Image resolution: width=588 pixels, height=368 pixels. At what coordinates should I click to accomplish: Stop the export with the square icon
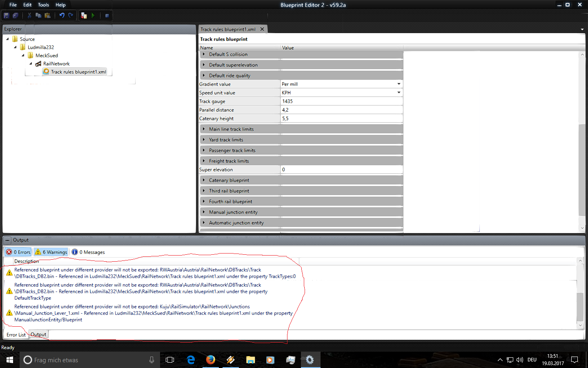pos(107,16)
